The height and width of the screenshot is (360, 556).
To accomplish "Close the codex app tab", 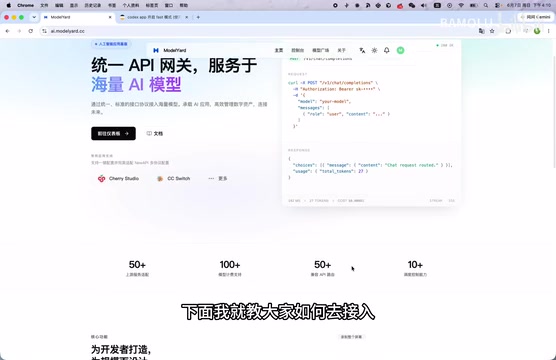I will (187, 17).
